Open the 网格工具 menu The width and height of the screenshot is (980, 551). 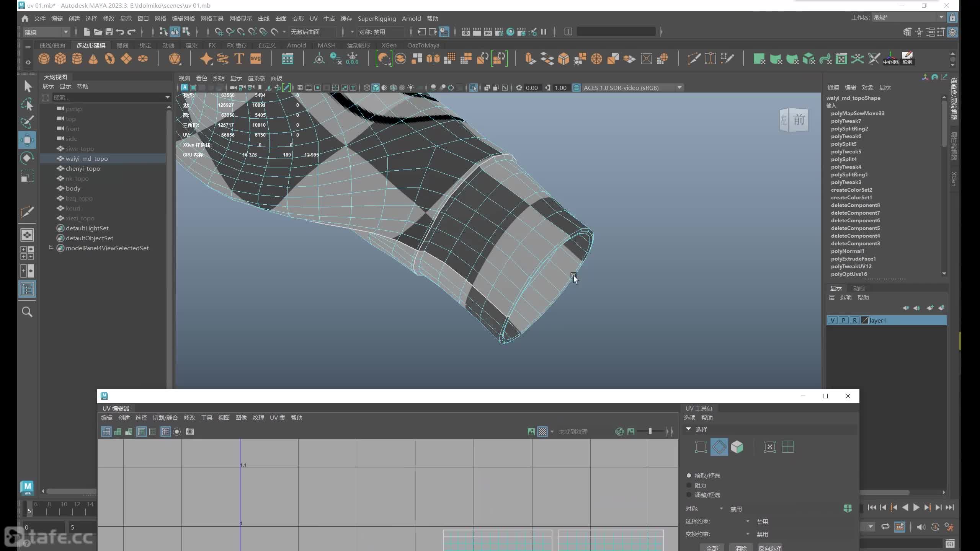click(x=212, y=18)
